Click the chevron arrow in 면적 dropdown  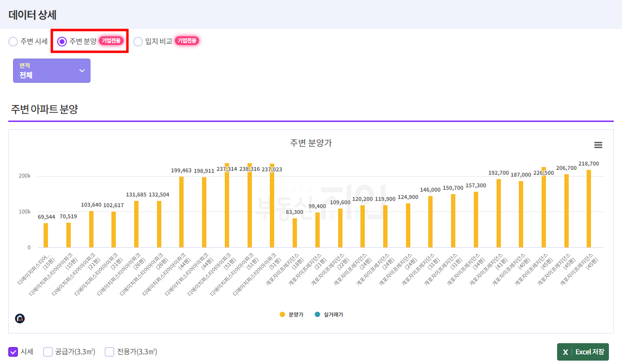[82, 71]
